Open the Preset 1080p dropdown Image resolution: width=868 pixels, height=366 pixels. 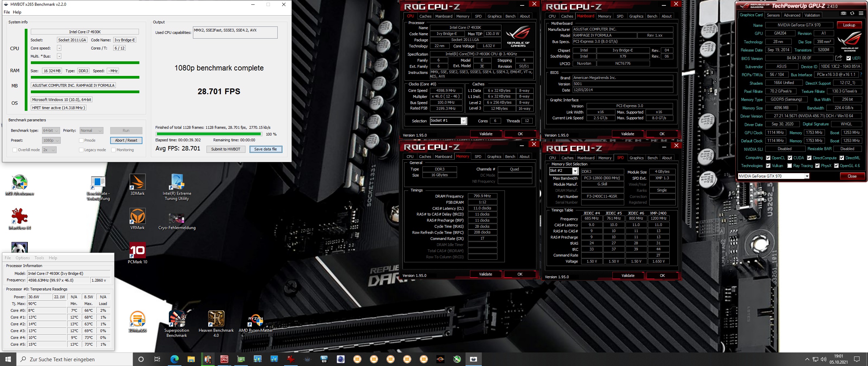pyautogui.click(x=51, y=140)
